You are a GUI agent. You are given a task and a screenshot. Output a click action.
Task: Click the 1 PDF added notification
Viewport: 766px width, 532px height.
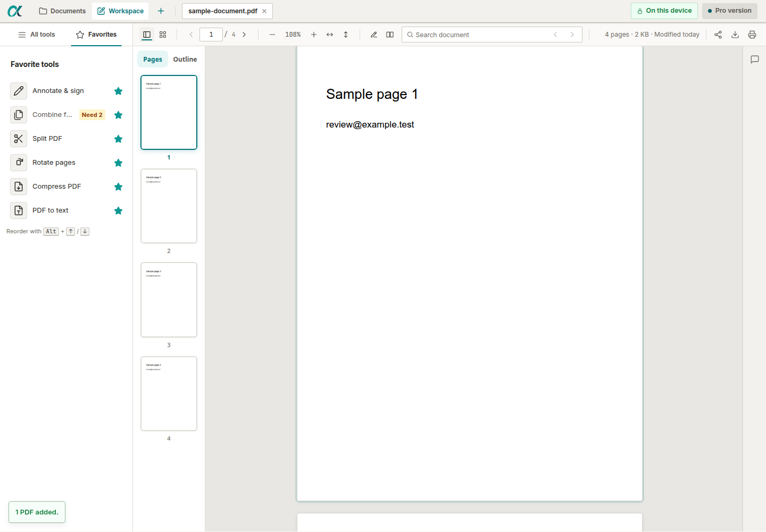coord(37,512)
